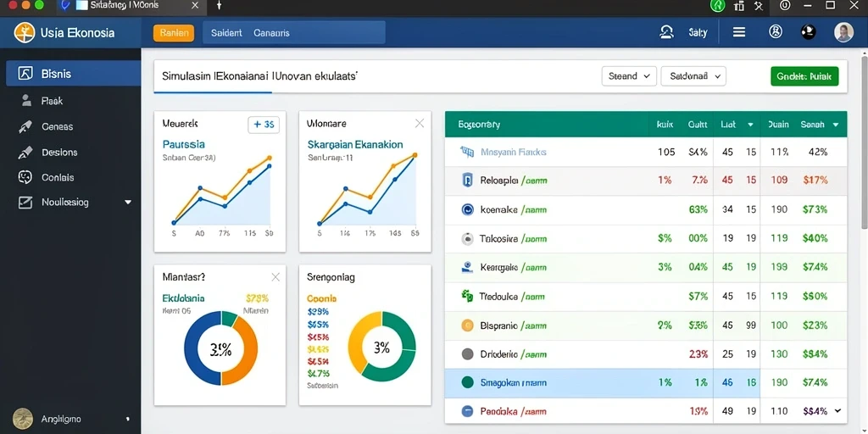This screenshot has height=434, width=868.
Task: Open the Steand dropdown
Action: [x=629, y=76]
